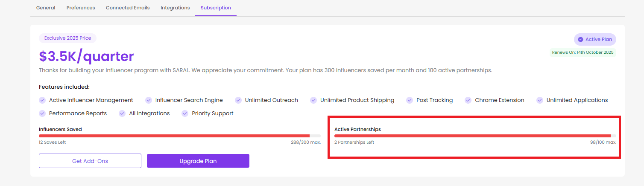644x186 pixels.
Task: Click checkmark icon beside Post Tracking
Action: point(410,100)
